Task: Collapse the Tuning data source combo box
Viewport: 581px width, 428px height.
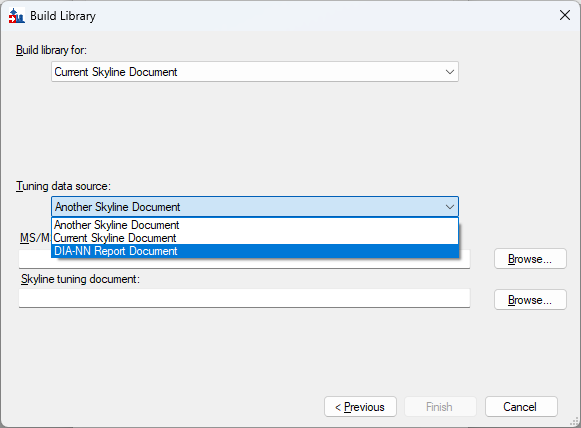Action: [255, 206]
